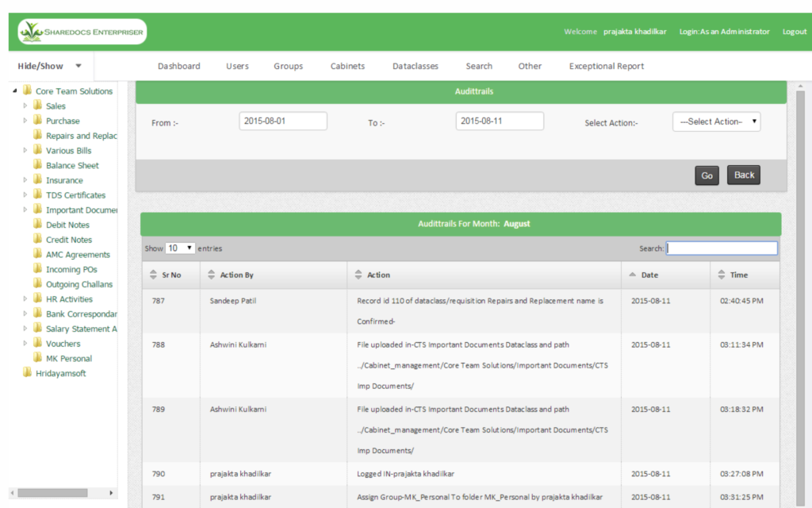Expand the Insurance tree node arrow

tap(25, 180)
